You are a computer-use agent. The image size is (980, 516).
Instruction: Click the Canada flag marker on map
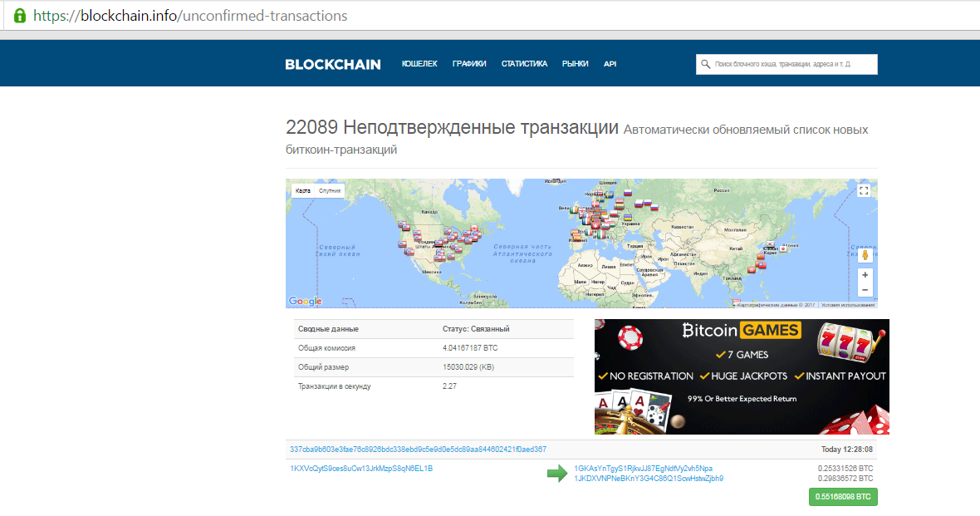474,229
